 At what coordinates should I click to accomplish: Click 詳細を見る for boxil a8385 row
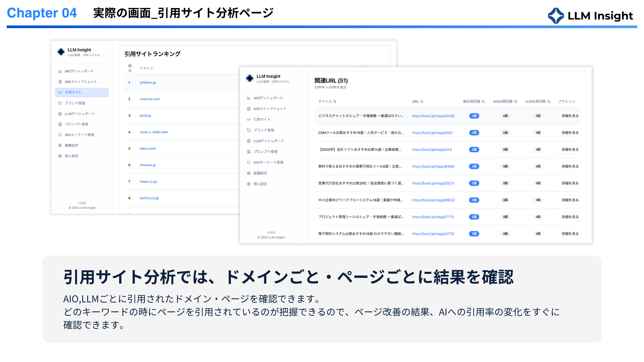coord(570,167)
